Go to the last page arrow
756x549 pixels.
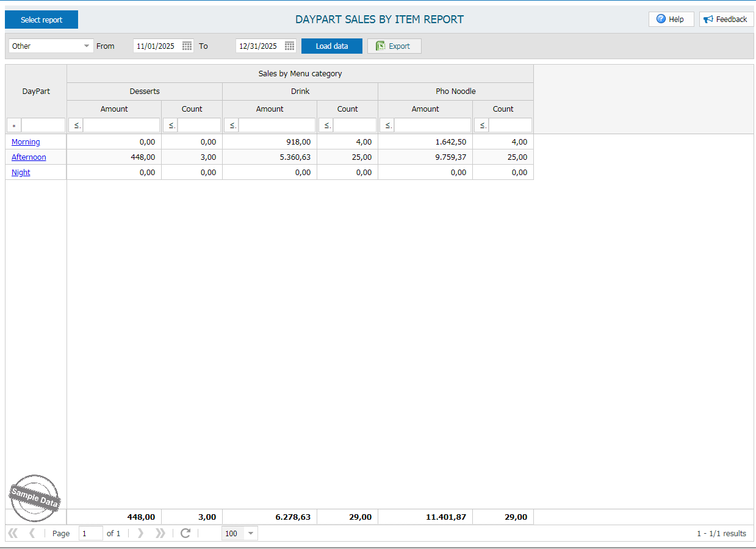tap(160, 533)
